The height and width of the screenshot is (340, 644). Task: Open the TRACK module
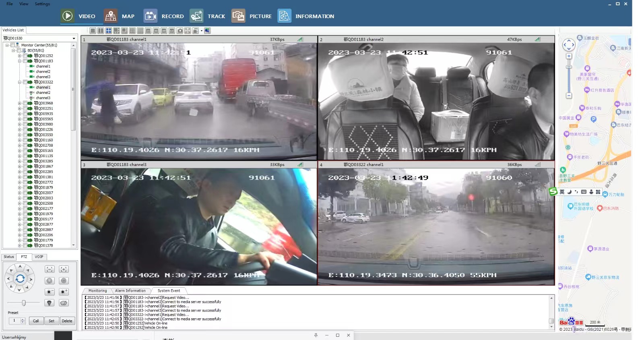click(208, 16)
